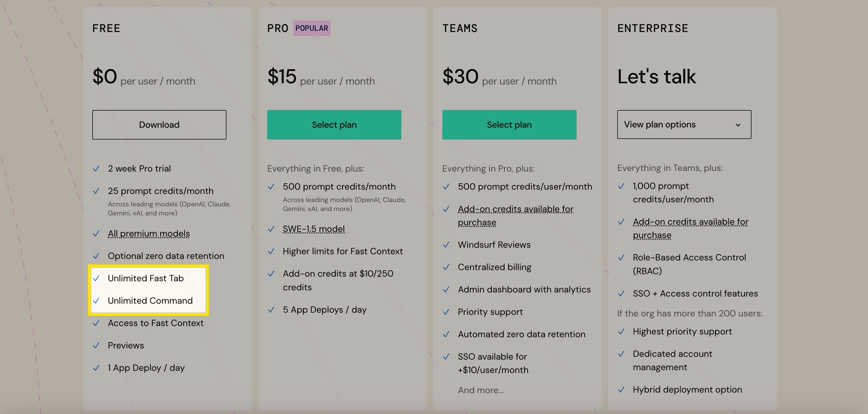Click checkmark icon beside Unlimited Fast Tab
The image size is (868, 414).
(96, 278)
